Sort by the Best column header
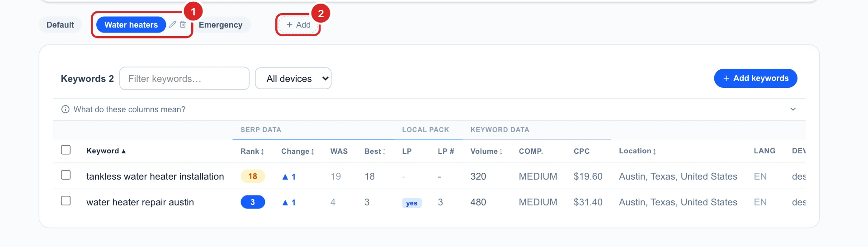This screenshot has height=247, width=868. click(375, 152)
